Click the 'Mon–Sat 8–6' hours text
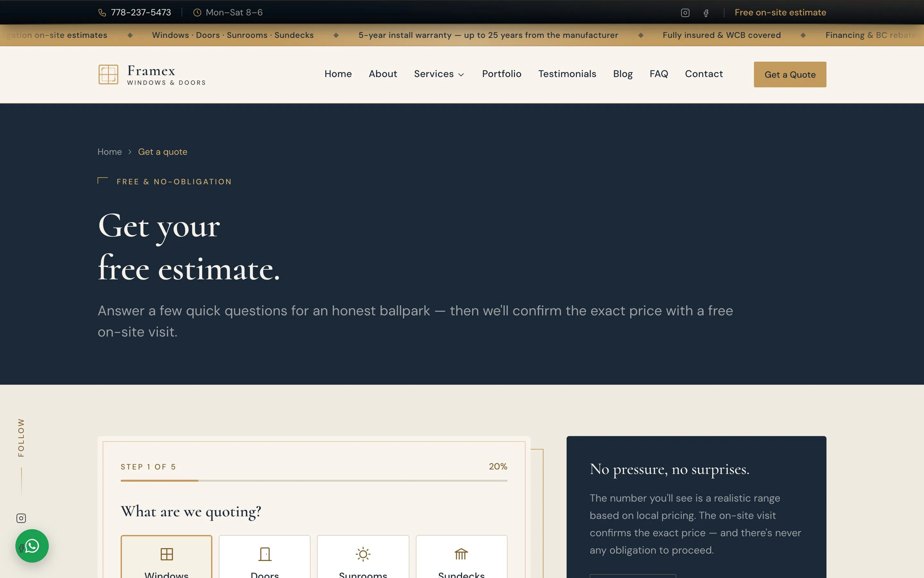Image resolution: width=924 pixels, height=578 pixels. [234, 13]
